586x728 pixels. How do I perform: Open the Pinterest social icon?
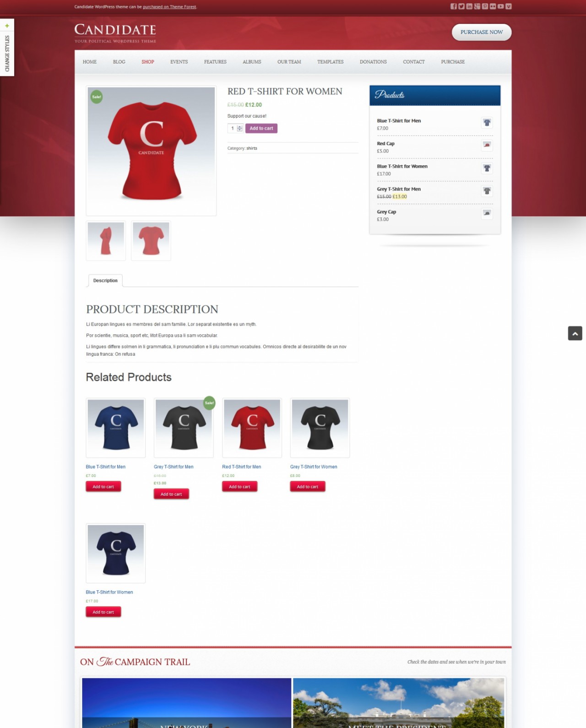[x=485, y=6]
